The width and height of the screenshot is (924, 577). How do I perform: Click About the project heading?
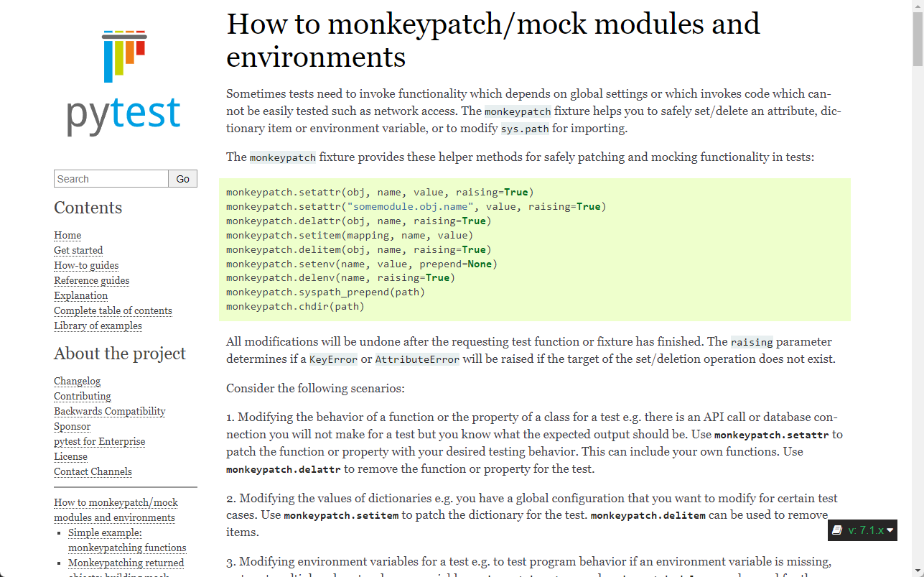(x=120, y=354)
